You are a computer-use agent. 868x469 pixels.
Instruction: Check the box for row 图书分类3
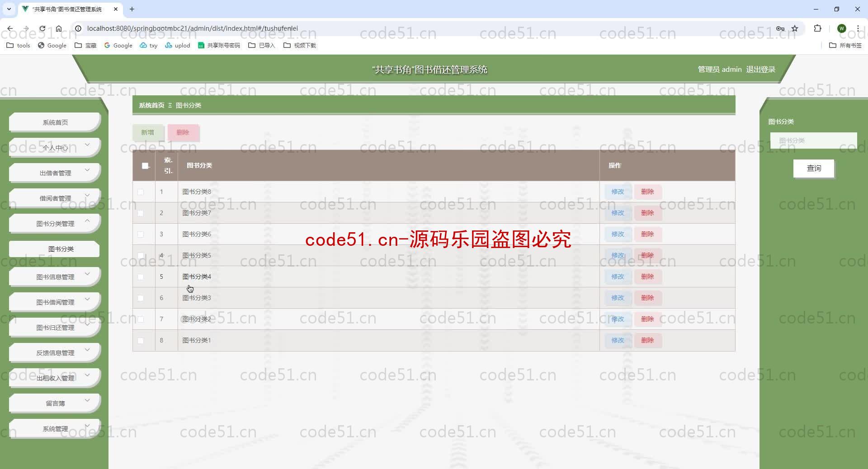141,298
